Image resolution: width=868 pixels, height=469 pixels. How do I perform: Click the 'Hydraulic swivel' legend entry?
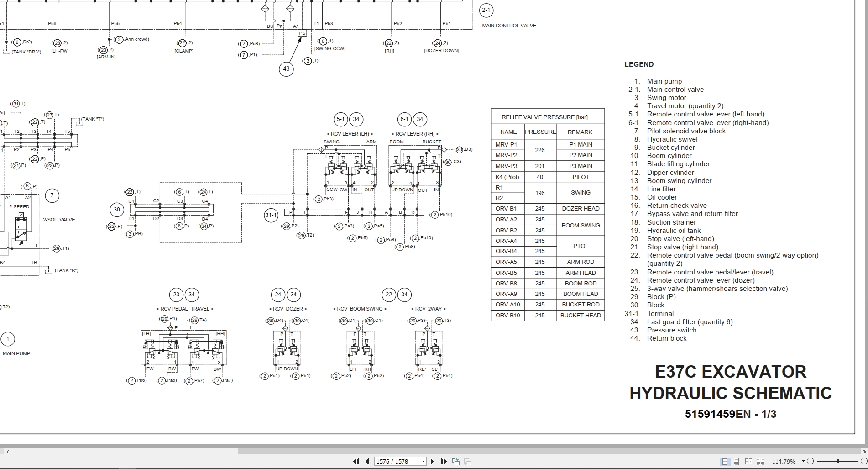tap(672, 139)
